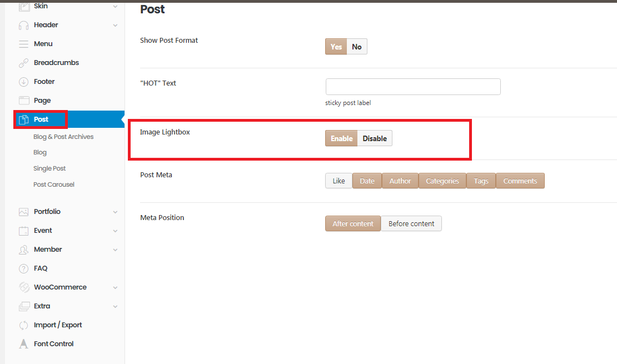617x364 pixels.
Task: Click the Portfolio image icon
Action: (x=23, y=212)
